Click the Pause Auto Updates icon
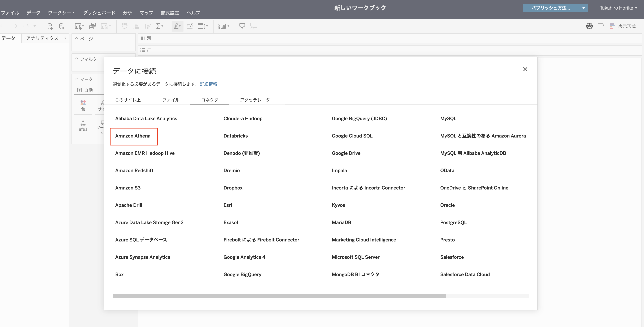The height and width of the screenshot is (327, 644). coord(62,26)
